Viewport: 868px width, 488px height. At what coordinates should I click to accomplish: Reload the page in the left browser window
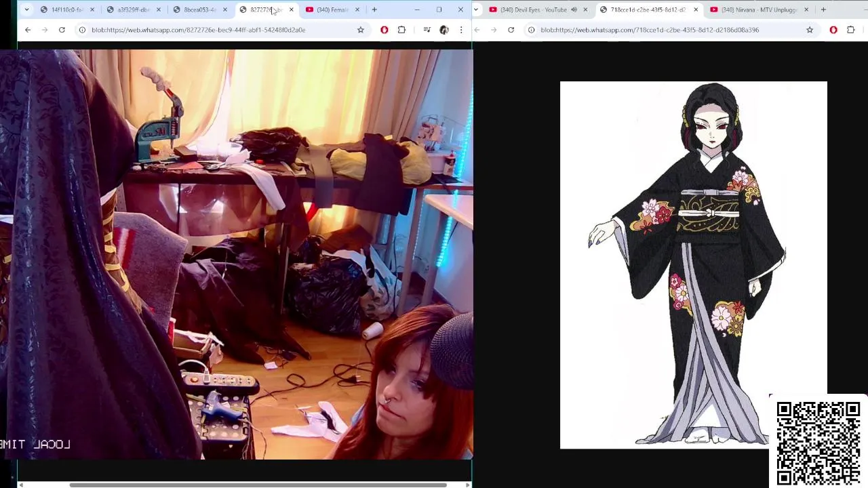click(x=62, y=30)
